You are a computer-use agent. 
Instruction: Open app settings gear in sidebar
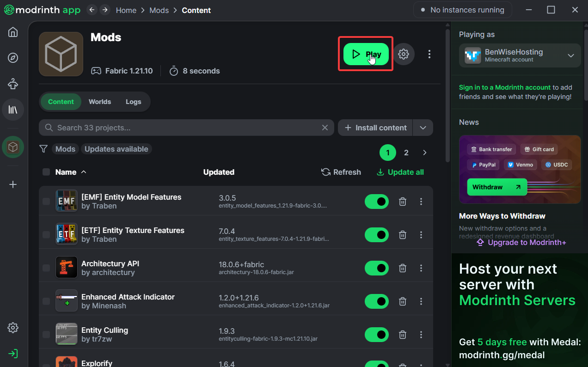click(13, 328)
